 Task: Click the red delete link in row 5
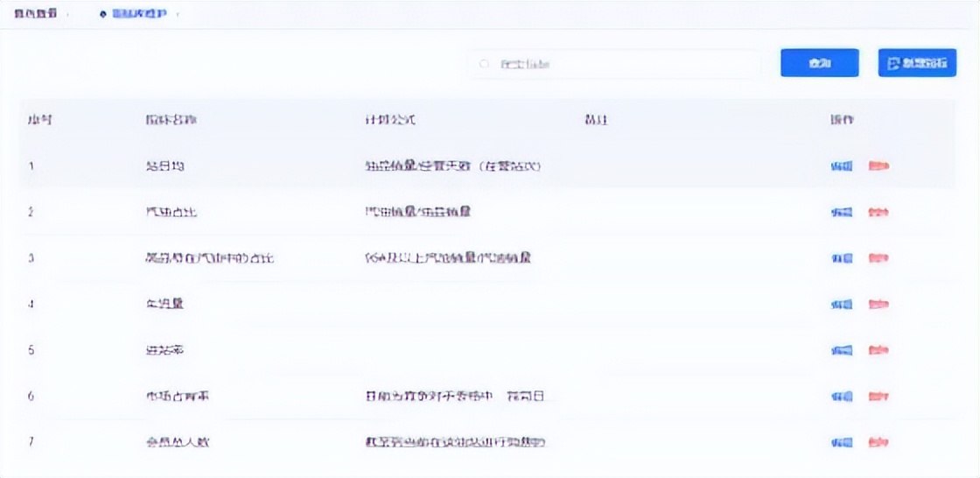pyautogui.click(x=878, y=350)
